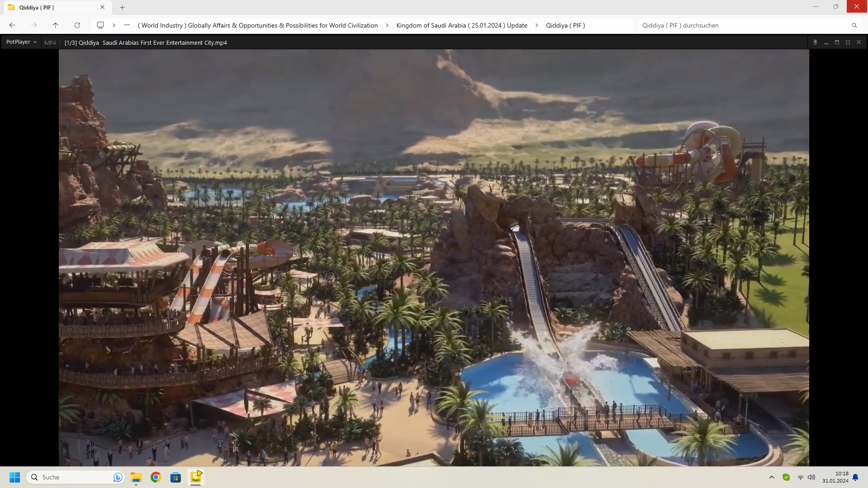The height and width of the screenshot is (488, 868).
Task: Switch to PotPlayer taskbar icon
Action: [x=196, y=477]
